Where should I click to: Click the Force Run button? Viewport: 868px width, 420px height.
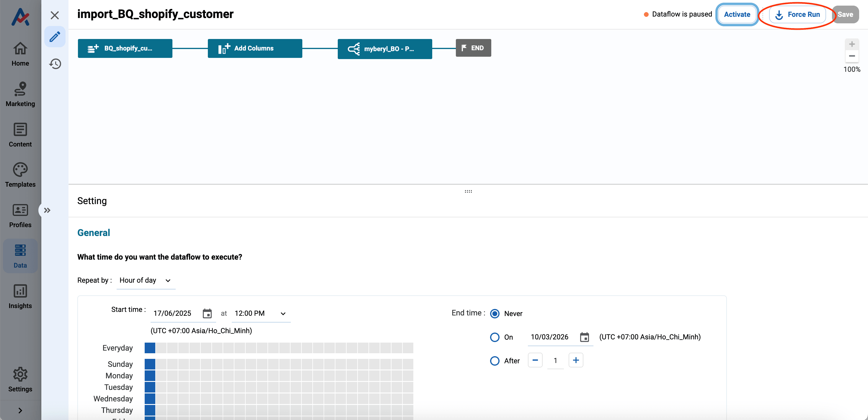[x=797, y=14]
